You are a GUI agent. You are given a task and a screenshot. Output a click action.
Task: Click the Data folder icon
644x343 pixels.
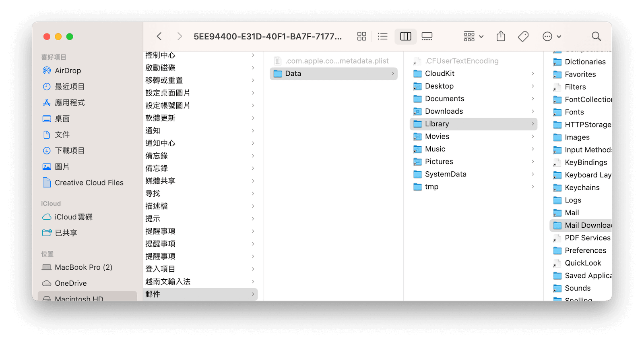(278, 73)
